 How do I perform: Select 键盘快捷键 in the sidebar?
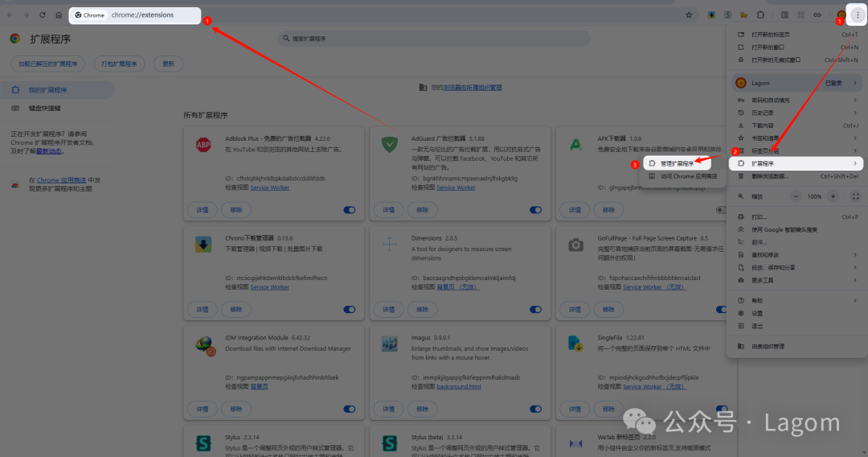pos(56,108)
